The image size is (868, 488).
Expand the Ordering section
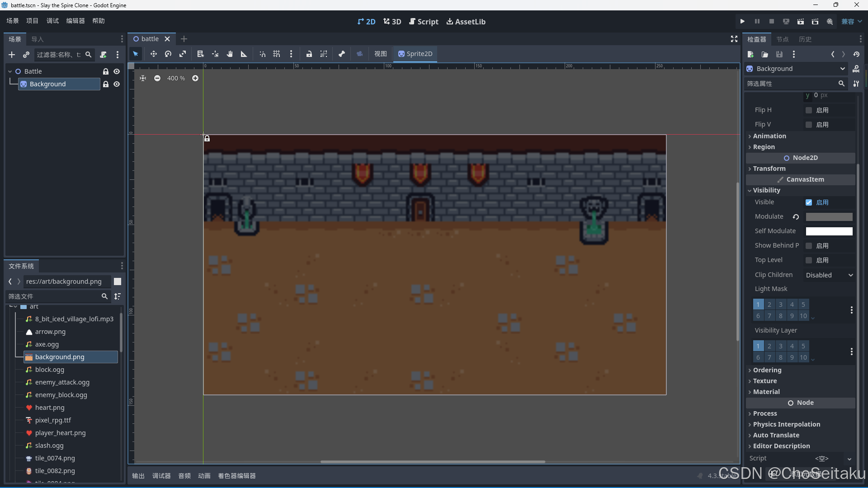pos(800,370)
